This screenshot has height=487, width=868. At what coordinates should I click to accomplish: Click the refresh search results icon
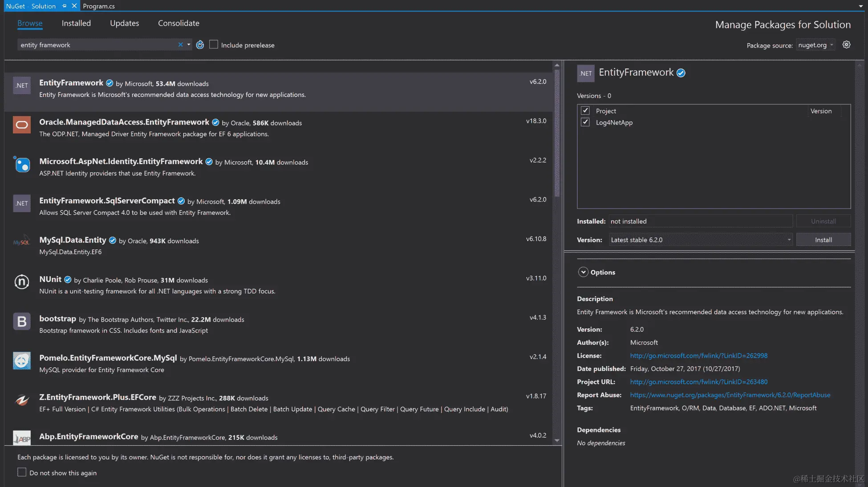200,45
